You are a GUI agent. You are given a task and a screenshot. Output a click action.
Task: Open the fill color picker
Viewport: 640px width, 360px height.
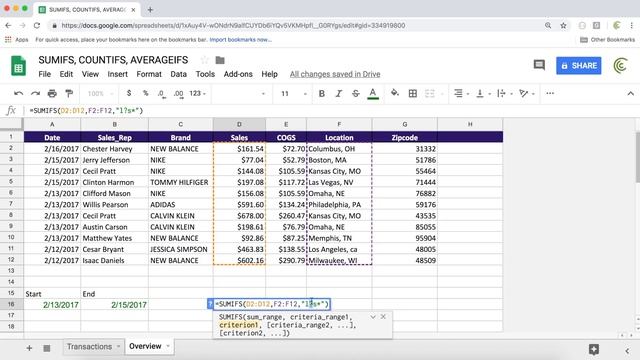(x=395, y=93)
